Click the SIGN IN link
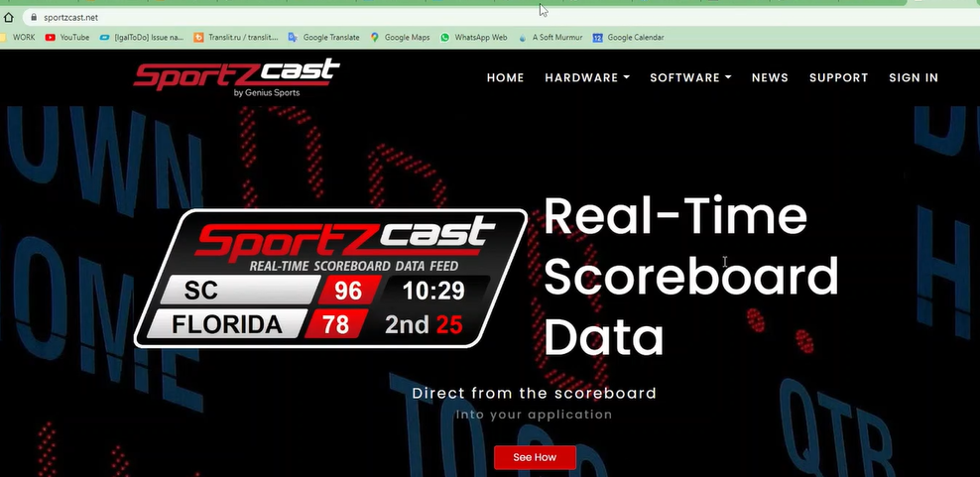 (914, 77)
